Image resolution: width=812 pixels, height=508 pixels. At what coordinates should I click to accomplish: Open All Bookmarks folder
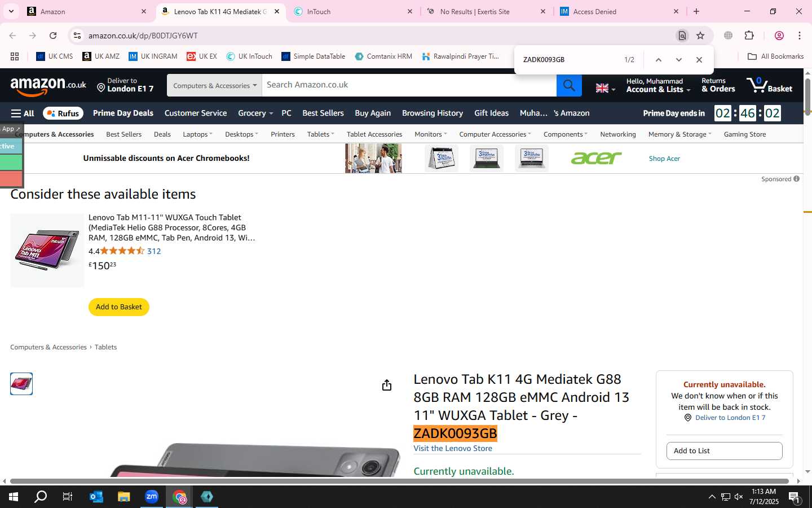click(x=775, y=56)
